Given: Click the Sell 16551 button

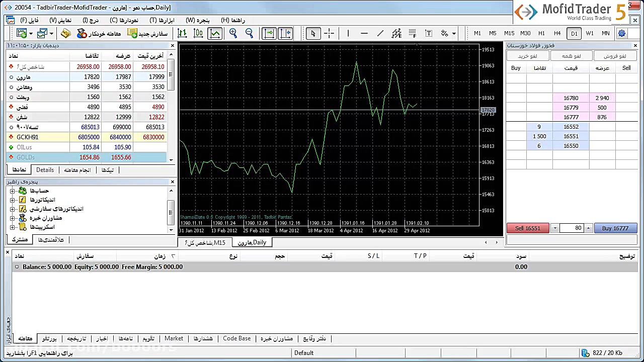Looking at the screenshot, I should pos(527,228).
